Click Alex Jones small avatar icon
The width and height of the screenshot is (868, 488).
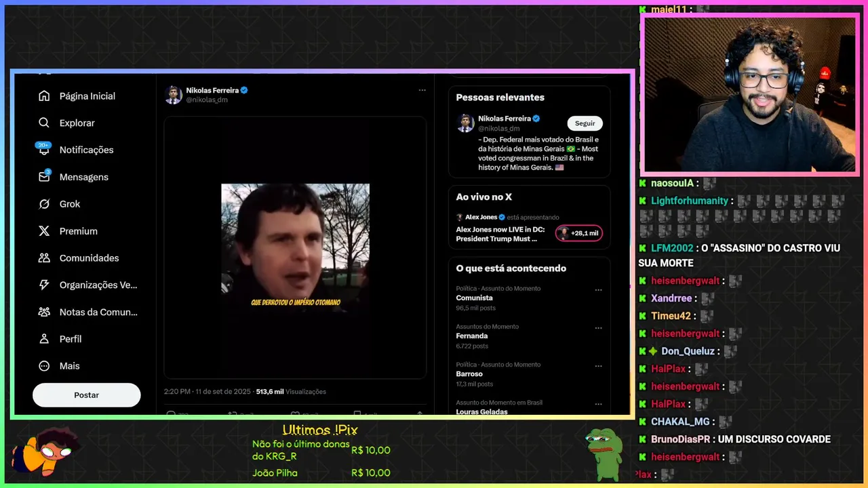coord(459,218)
